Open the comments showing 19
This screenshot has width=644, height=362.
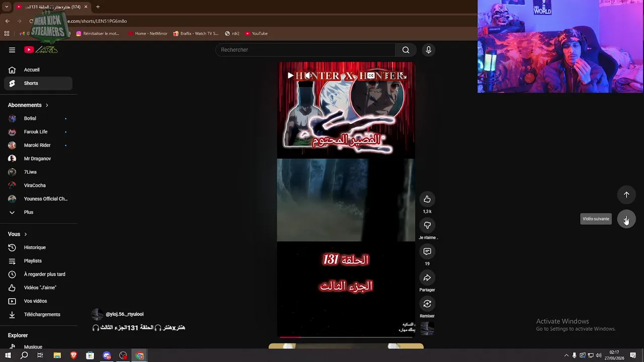coord(427,251)
